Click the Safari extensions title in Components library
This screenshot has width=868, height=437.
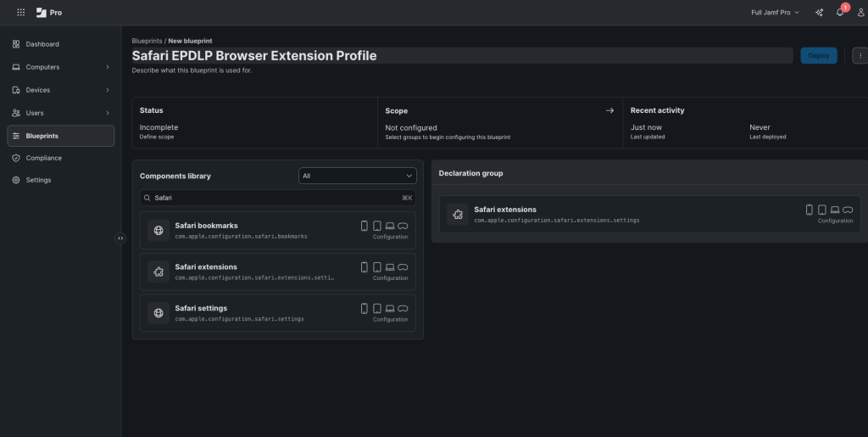pos(206,267)
